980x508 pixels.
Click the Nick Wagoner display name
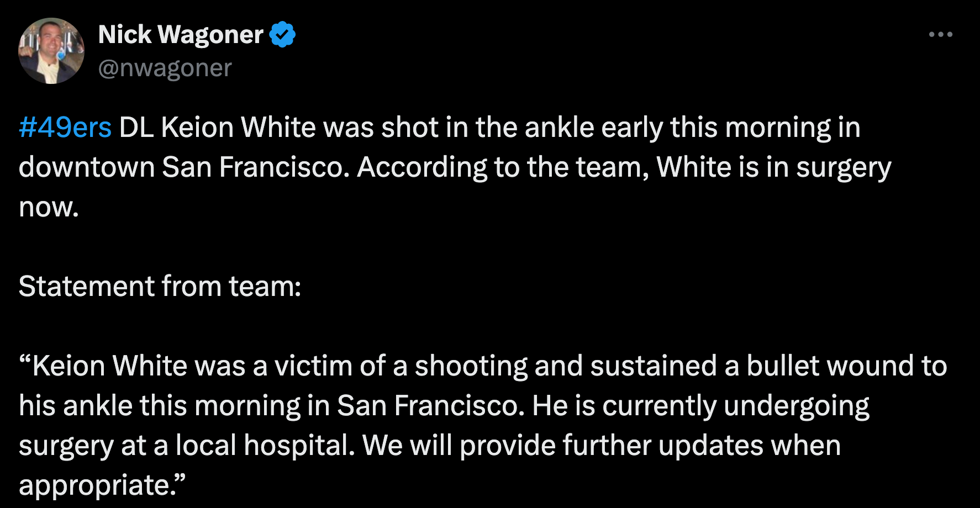181,35
